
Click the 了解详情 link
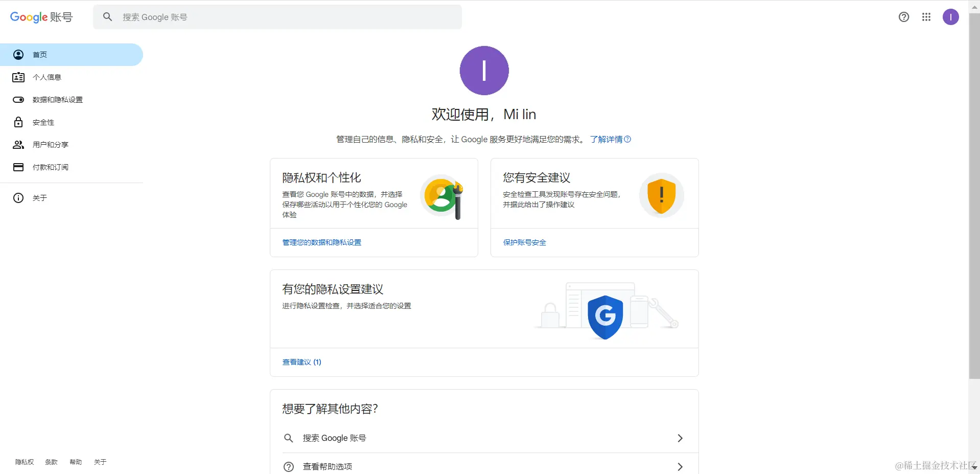tap(606, 139)
